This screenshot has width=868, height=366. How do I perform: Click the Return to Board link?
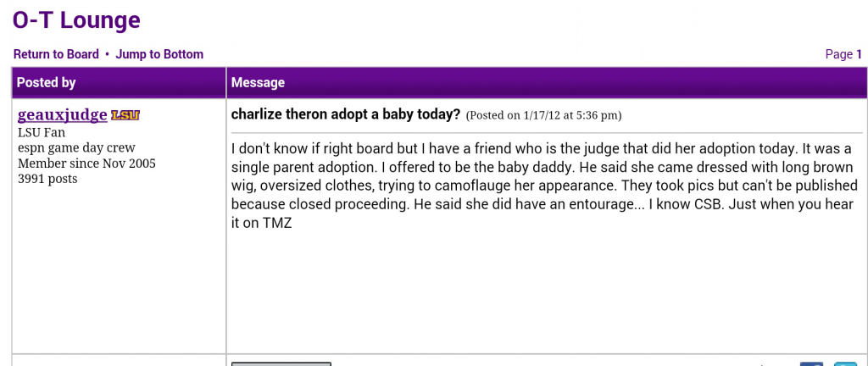pyautogui.click(x=56, y=54)
